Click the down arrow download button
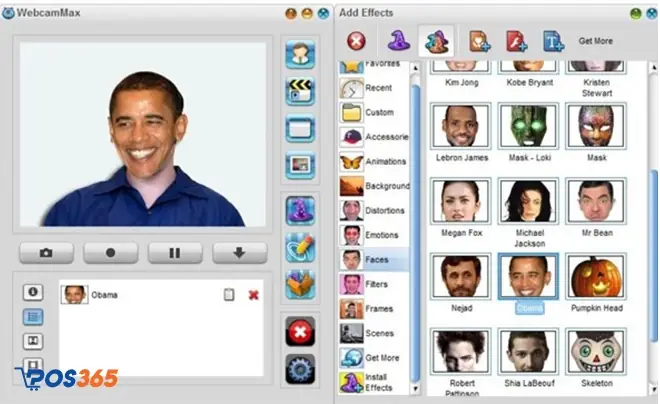Image resolution: width=660 pixels, height=404 pixels. pyautogui.click(x=240, y=253)
